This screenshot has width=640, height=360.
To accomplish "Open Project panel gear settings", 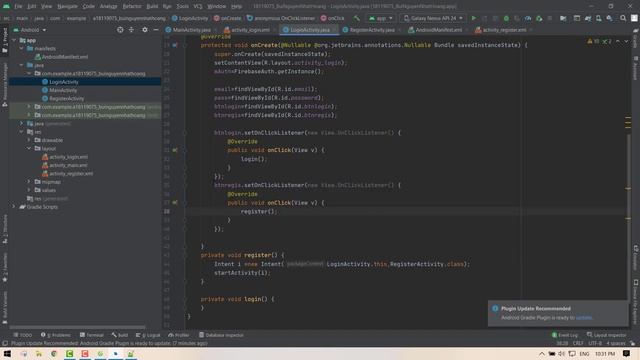I will tap(144, 30).
